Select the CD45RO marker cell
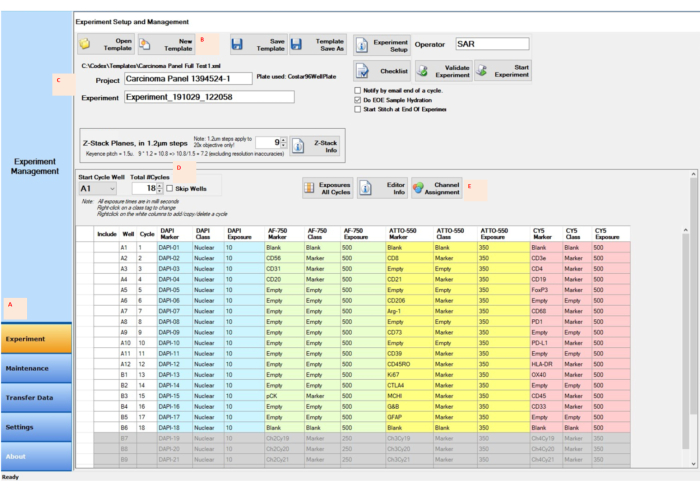 409,364
